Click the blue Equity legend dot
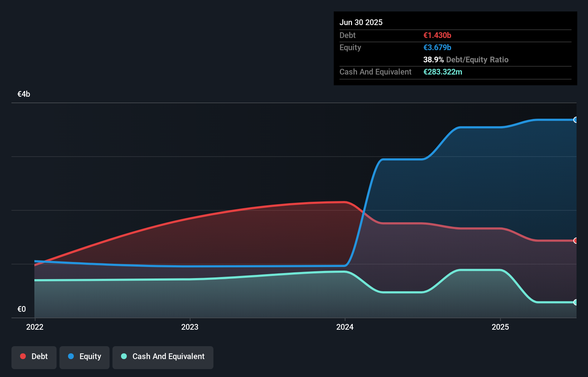The image size is (588, 377). coord(71,356)
